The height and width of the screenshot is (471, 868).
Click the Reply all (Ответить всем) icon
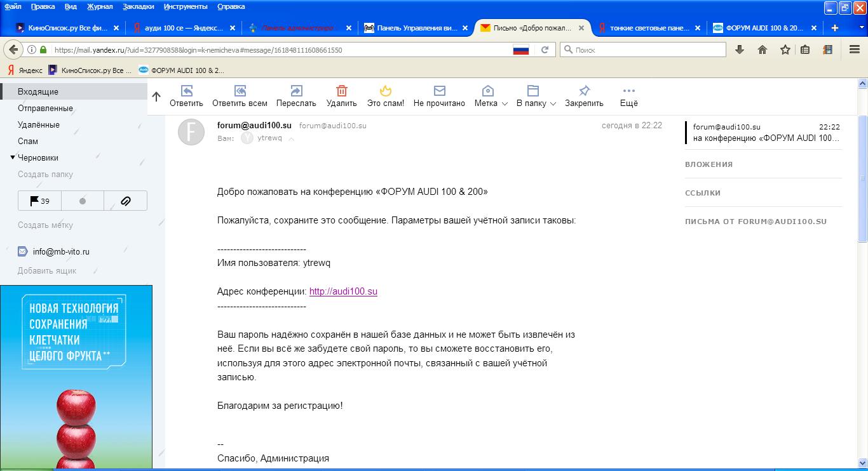[240, 91]
